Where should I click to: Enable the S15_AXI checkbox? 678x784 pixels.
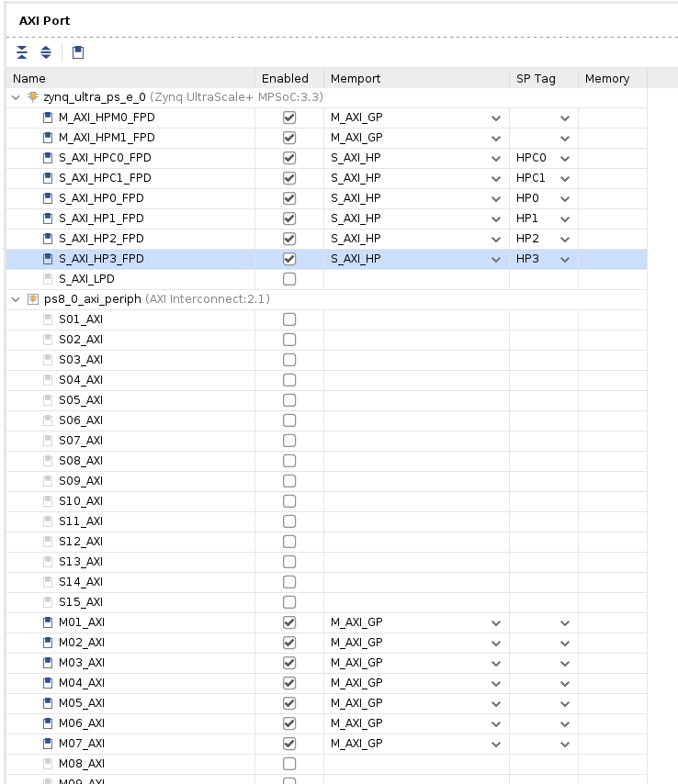coord(289,602)
